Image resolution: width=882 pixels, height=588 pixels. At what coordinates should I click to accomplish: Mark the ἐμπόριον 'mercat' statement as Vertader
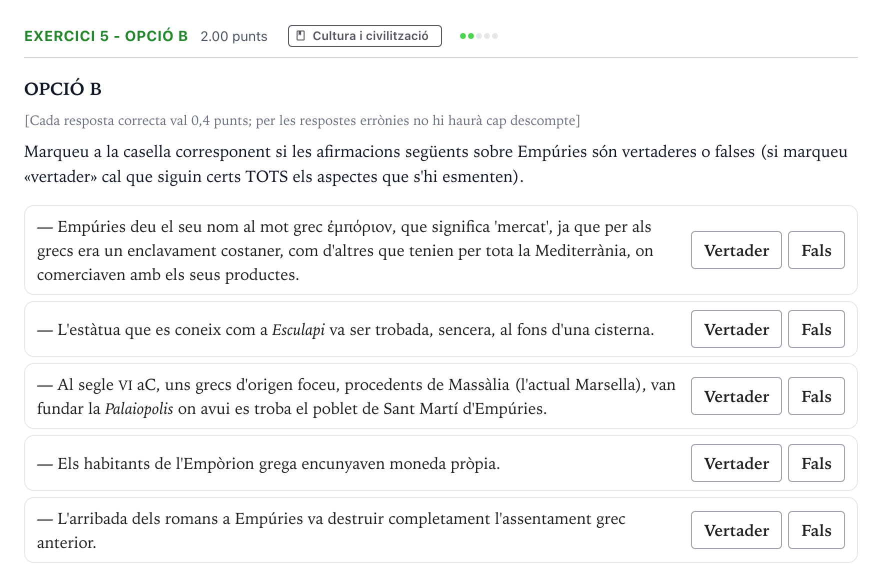[x=736, y=250]
